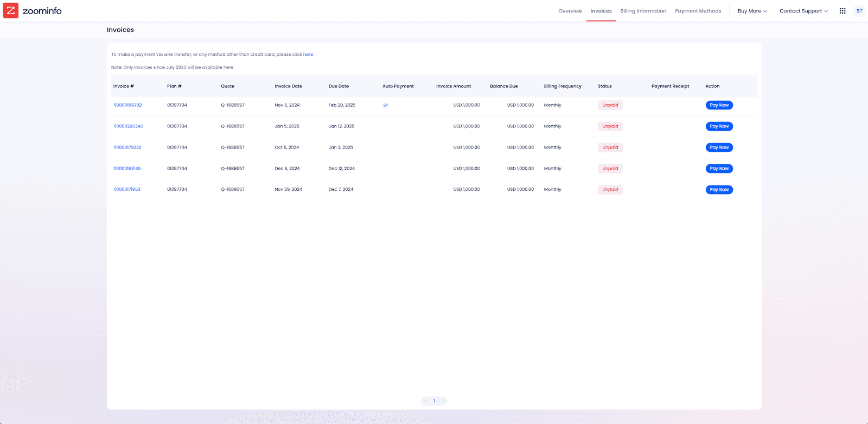Click the due date Dec 7, 2024
This screenshot has height=424, width=868.
pos(341,190)
